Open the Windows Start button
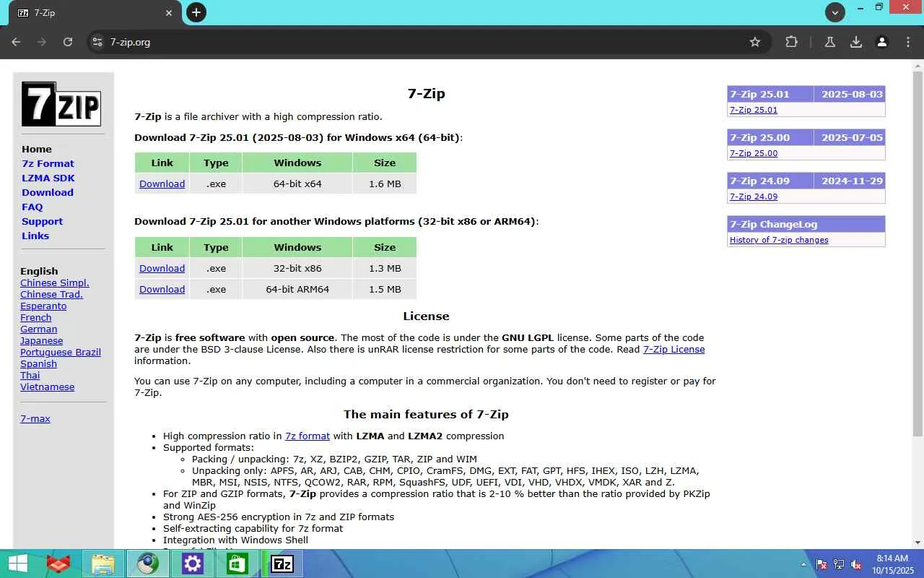This screenshot has width=924, height=578. (17, 564)
